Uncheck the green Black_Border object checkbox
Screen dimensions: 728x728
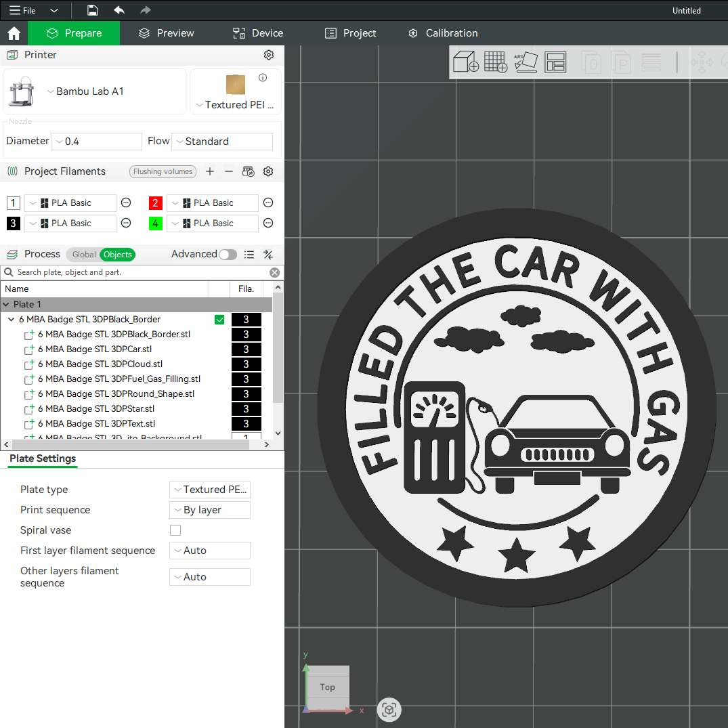pos(219,320)
